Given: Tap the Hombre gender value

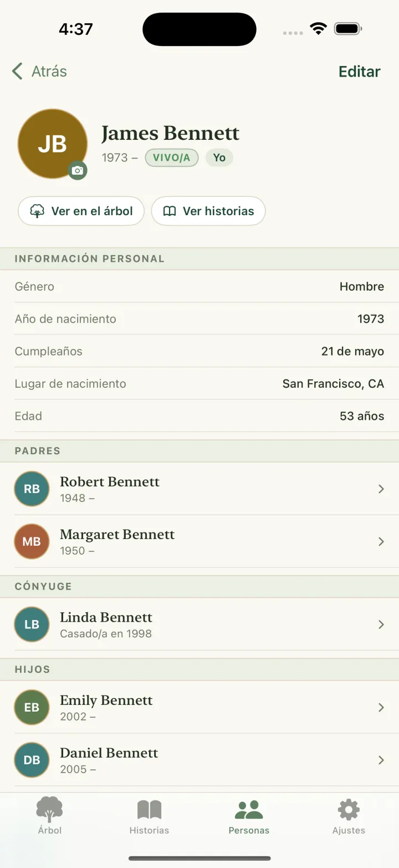Looking at the screenshot, I should pos(362,287).
